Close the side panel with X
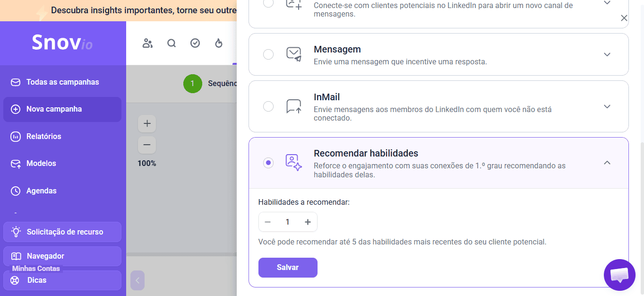 point(624,18)
